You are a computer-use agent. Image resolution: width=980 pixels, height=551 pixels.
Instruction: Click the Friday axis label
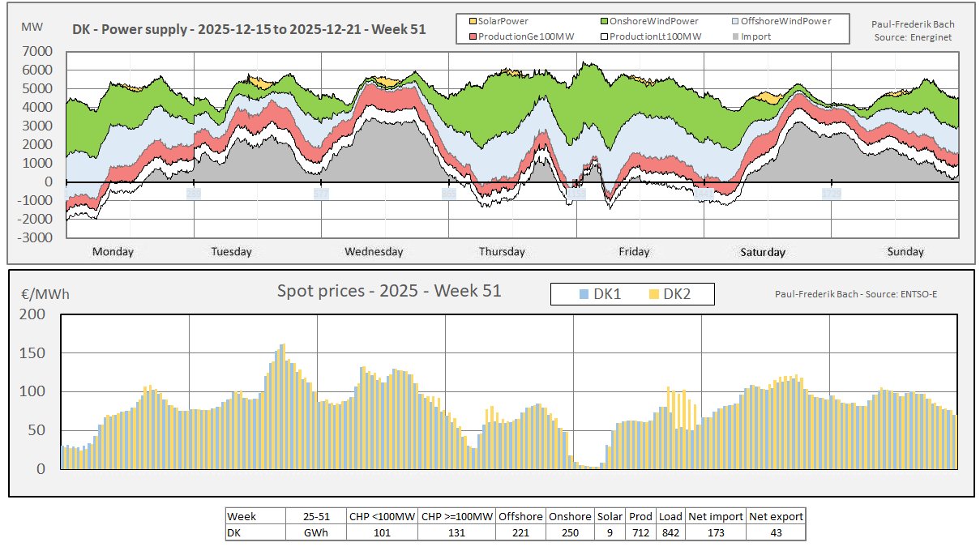pos(634,252)
